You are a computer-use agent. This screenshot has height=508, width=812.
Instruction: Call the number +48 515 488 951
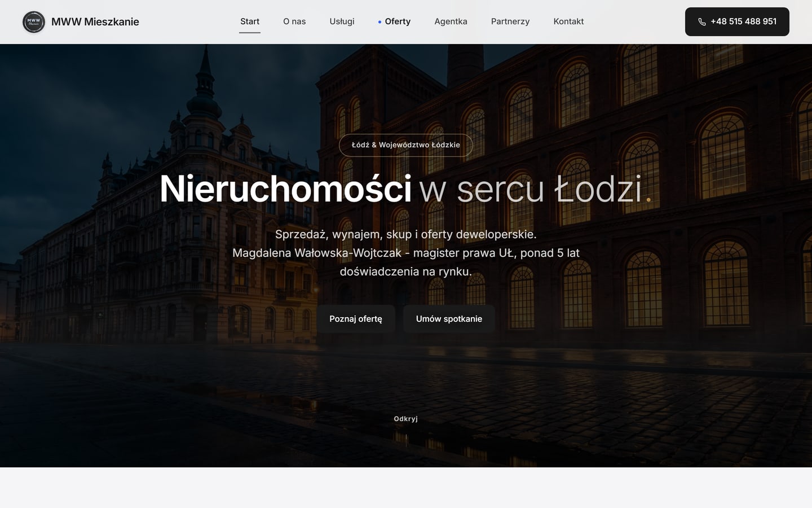(x=737, y=21)
